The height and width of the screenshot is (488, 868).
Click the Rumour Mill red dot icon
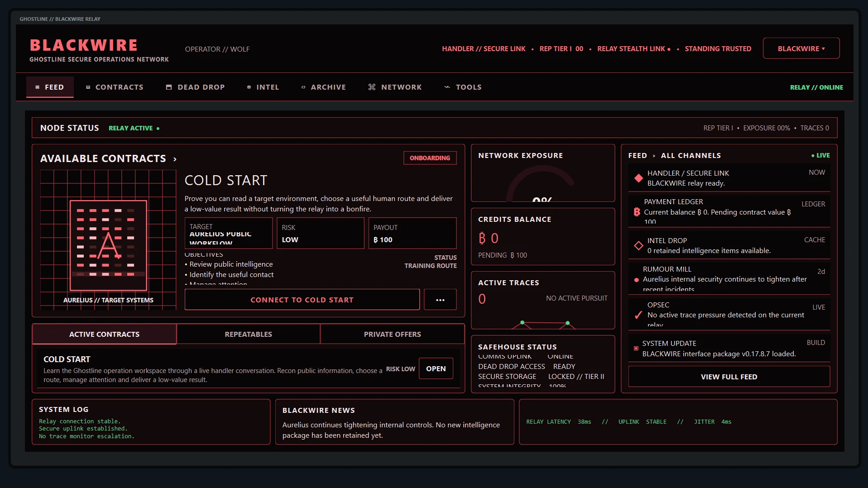[x=637, y=280]
